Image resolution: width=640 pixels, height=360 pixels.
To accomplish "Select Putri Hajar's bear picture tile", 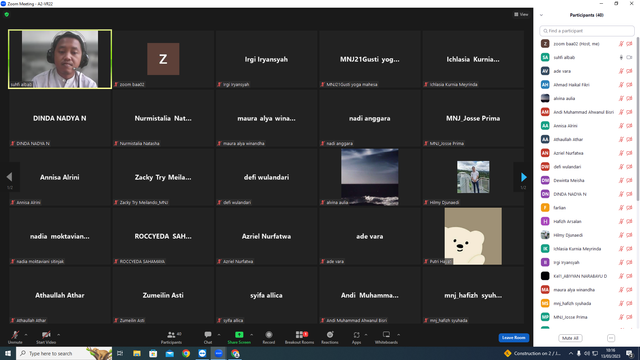I will pos(473,236).
